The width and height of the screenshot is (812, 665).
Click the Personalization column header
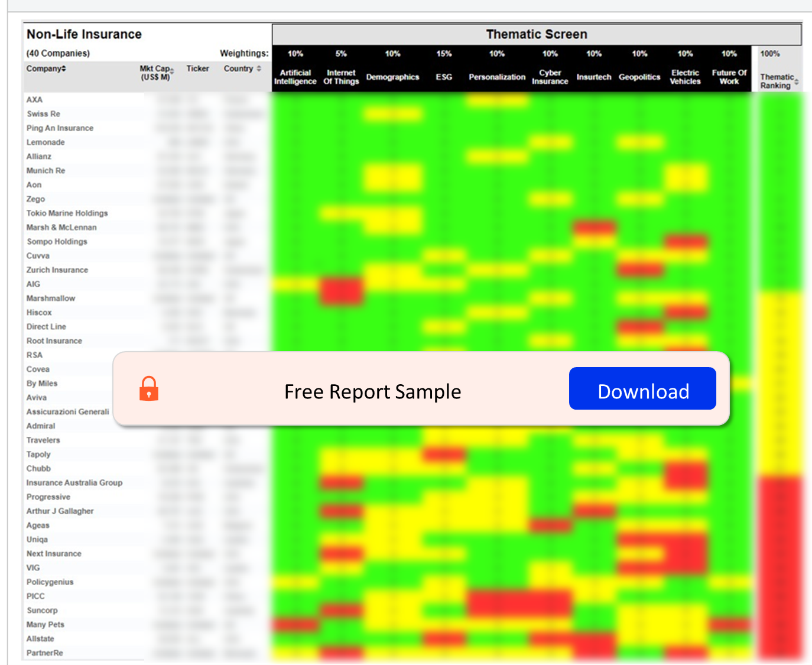(x=497, y=77)
